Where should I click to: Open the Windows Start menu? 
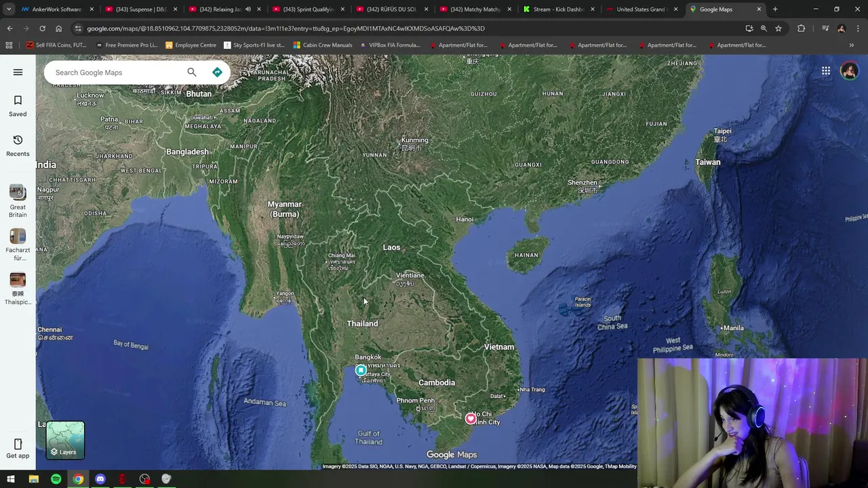[11, 479]
